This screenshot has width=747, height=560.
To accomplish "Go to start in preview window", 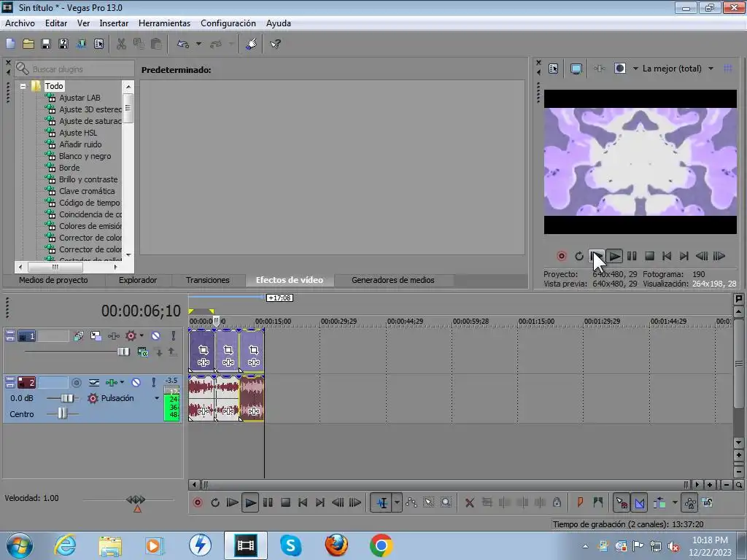I will [667, 256].
